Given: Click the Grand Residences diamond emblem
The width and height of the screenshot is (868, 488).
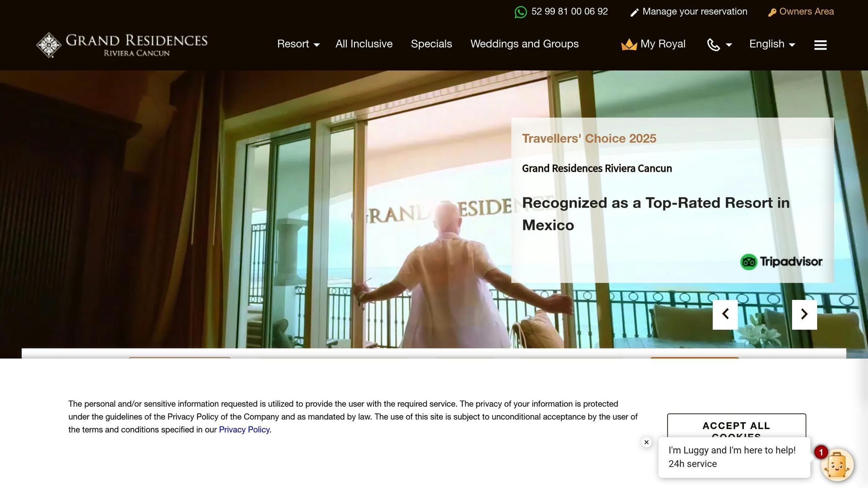Looking at the screenshot, I should point(49,45).
